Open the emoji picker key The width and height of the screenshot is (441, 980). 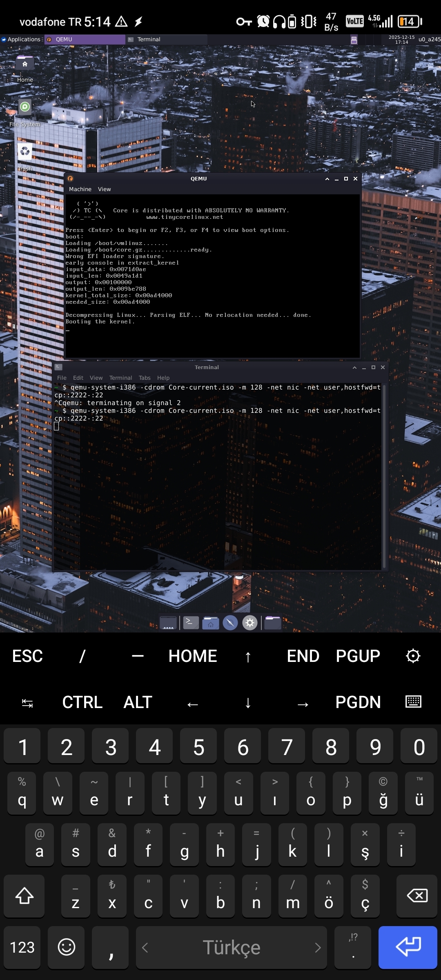(x=67, y=947)
